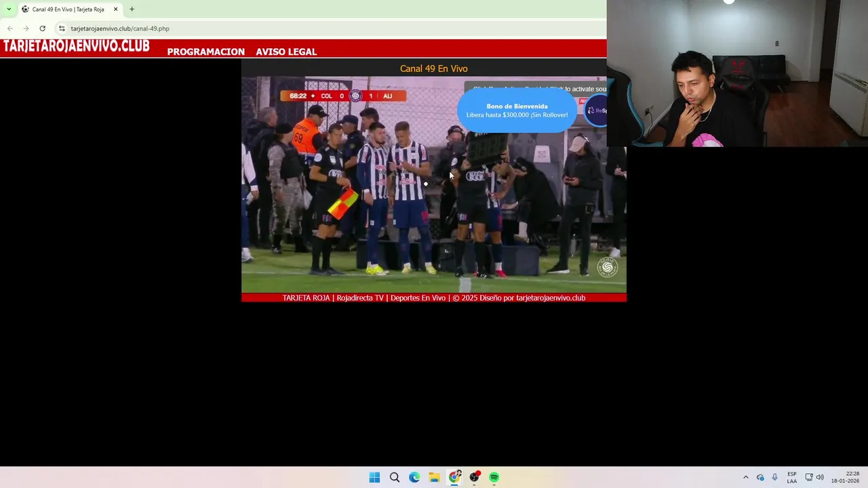This screenshot has width=868, height=488.
Task: Click the live video stream player
Action: click(x=434, y=184)
